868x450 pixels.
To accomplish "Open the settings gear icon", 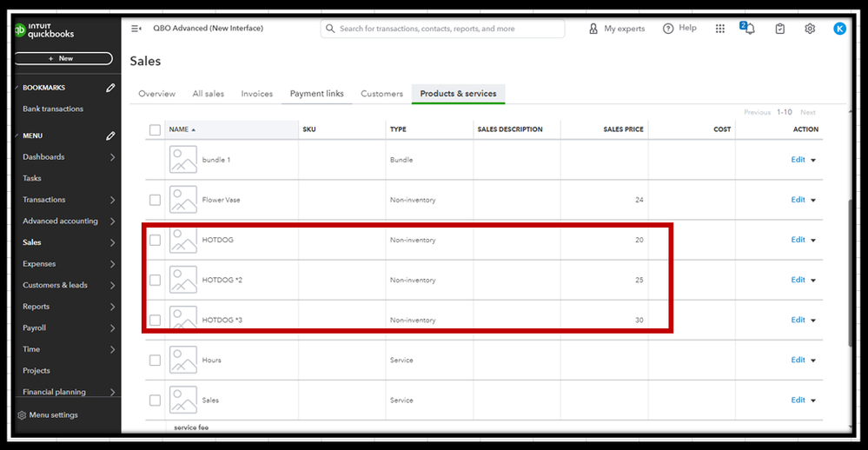I will (x=810, y=28).
